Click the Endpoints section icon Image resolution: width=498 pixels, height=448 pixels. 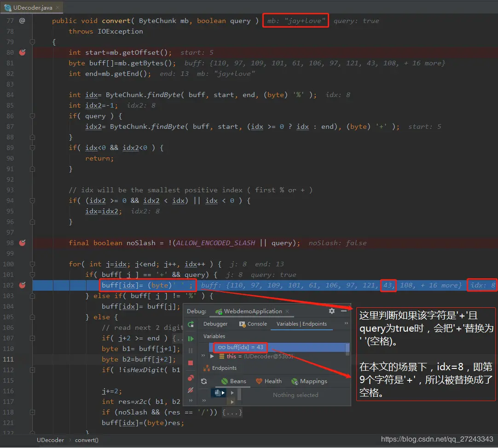click(x=207, y=368)
